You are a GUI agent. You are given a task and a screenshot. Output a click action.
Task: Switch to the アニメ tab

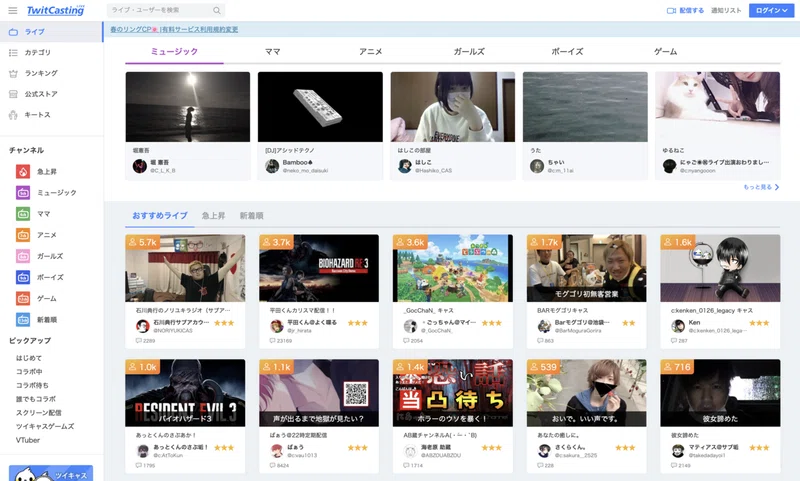(x=370, y=52)
